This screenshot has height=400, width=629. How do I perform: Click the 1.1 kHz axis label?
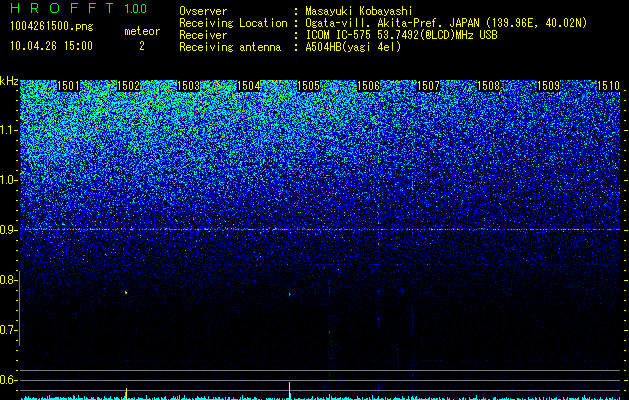click(x=7, y=130)
